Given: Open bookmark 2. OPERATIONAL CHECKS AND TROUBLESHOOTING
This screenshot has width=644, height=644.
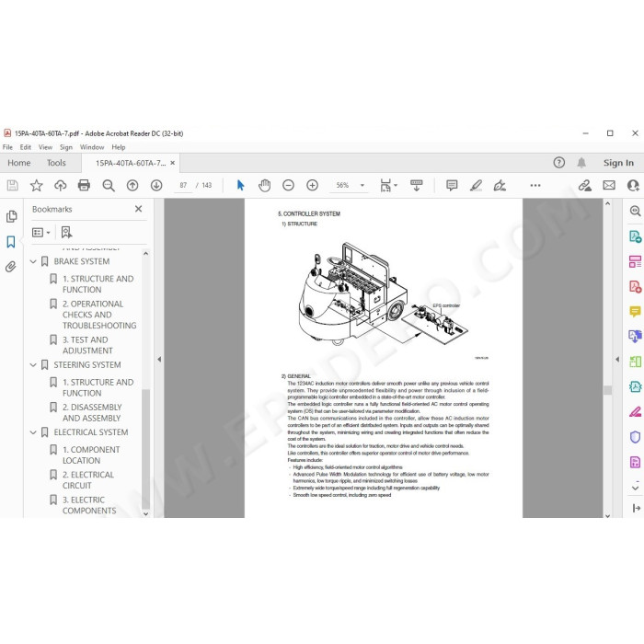Looking at the screenshot, I should coord(99,315).
